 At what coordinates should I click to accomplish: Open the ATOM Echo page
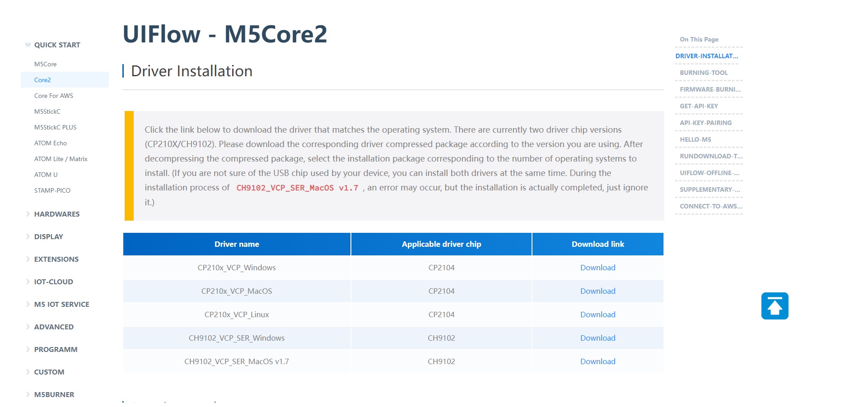coord(51,143)
